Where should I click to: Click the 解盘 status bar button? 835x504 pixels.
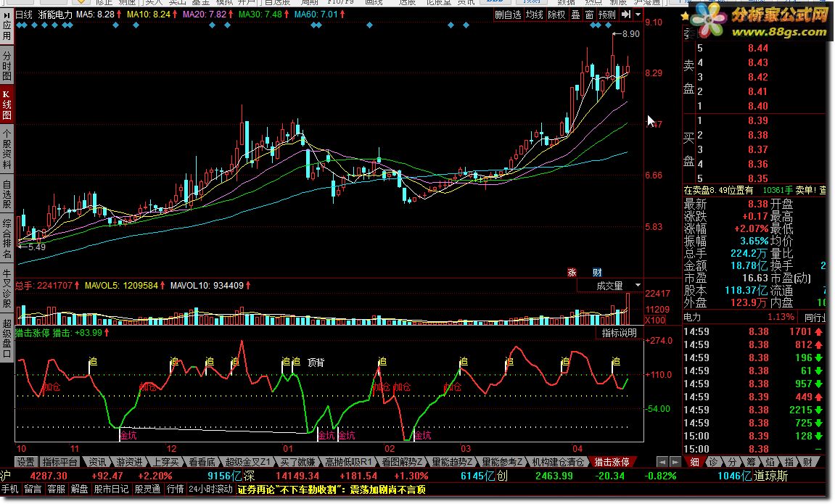[x=79, y=489]
